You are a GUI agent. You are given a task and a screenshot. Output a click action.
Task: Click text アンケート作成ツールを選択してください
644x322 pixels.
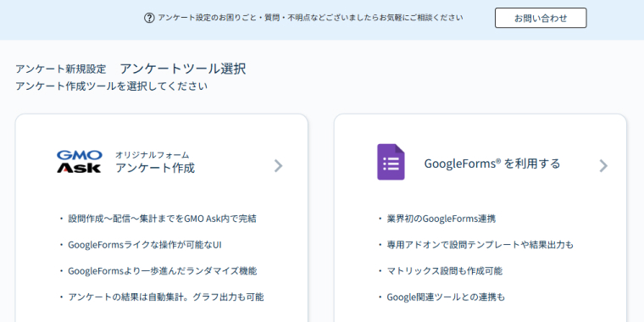111,86
